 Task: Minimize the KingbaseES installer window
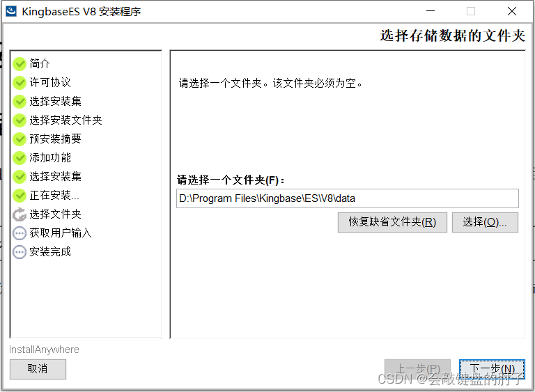(x=431, y=11)
